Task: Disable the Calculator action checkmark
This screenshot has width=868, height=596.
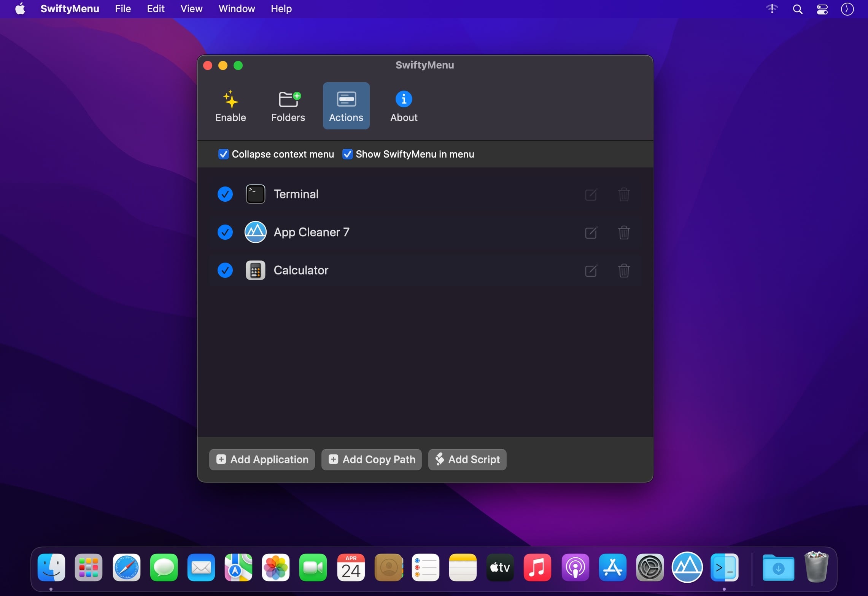Action: 225,270
